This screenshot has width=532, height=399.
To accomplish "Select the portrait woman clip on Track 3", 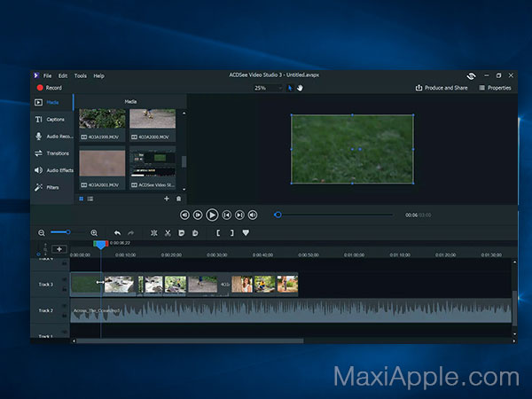I will click(242, 284).
